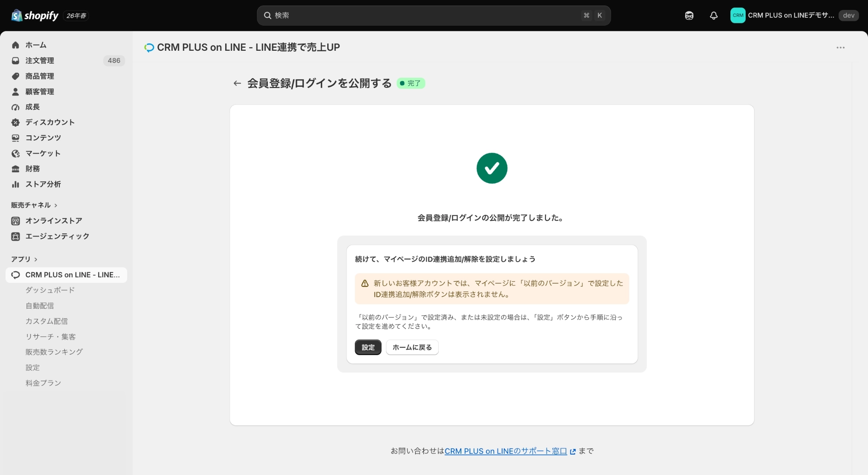Click the dev badge in top bar
The width and height of the screenshot is (868, 475).
848,16
